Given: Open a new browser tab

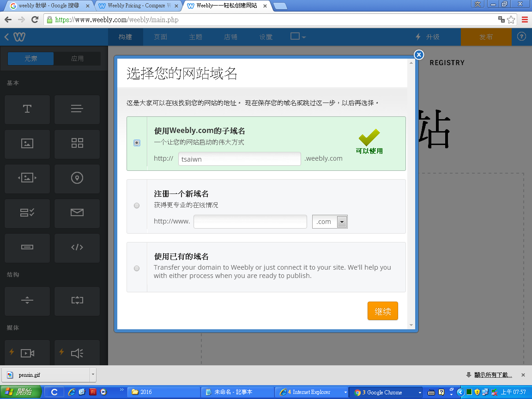Looking at the screenshot, I should 280,6.
